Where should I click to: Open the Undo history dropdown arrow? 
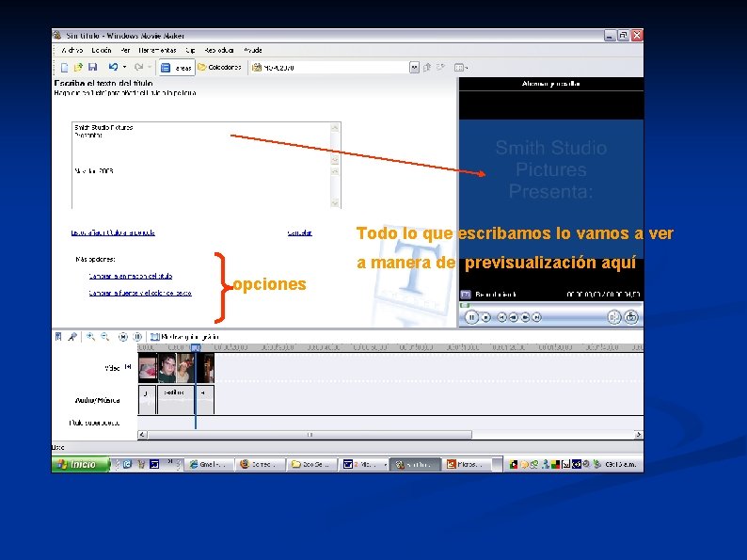(124, 68)
